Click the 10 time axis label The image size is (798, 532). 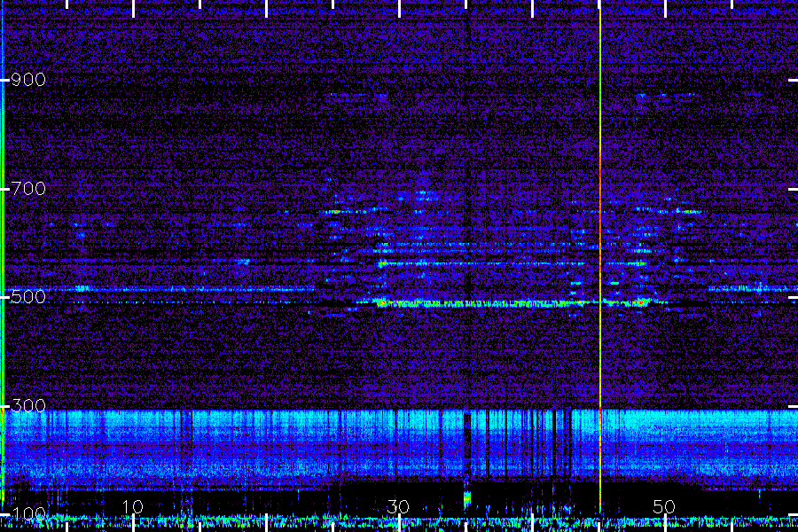(x=132, y=506)
